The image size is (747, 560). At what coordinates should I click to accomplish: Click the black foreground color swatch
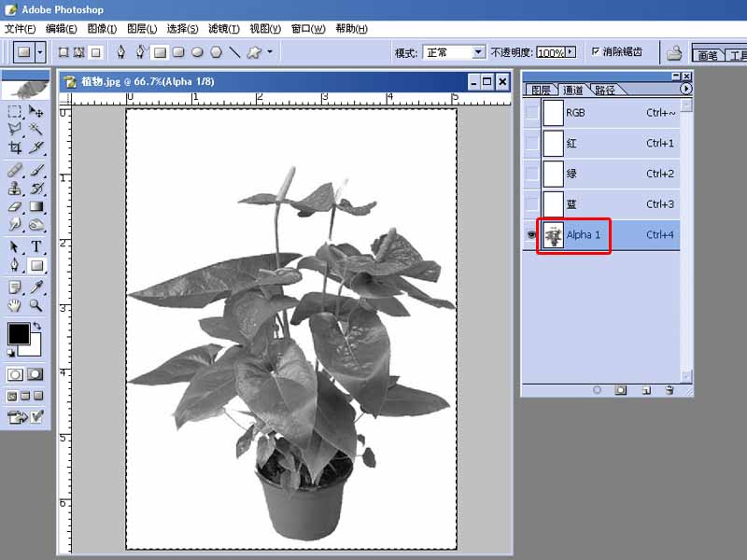pos(18,333)
